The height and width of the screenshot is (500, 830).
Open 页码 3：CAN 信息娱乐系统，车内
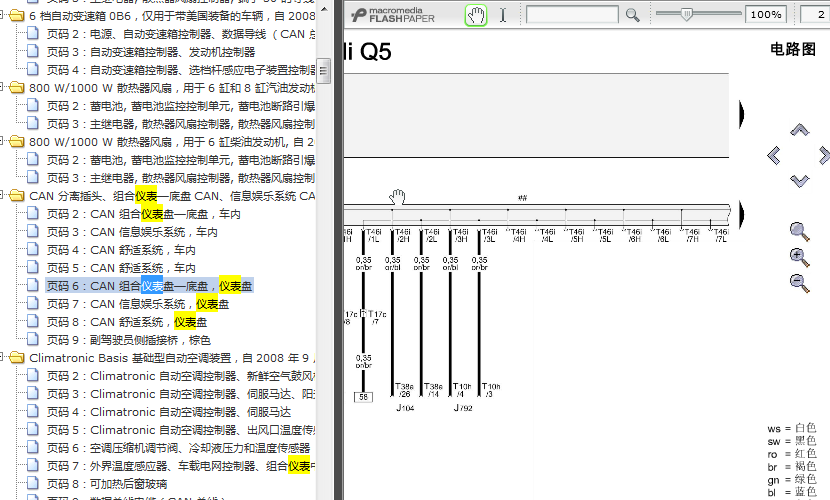coord(132,232)
